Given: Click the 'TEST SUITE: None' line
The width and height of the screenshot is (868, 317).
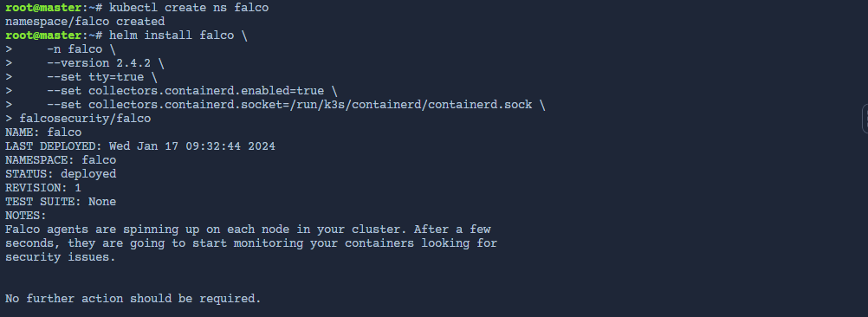Looking at the screenshot, I should click(61, 202).
